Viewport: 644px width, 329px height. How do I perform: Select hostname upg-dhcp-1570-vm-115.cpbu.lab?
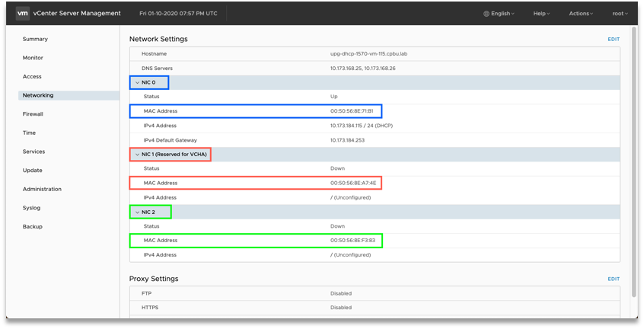(369, 54)
